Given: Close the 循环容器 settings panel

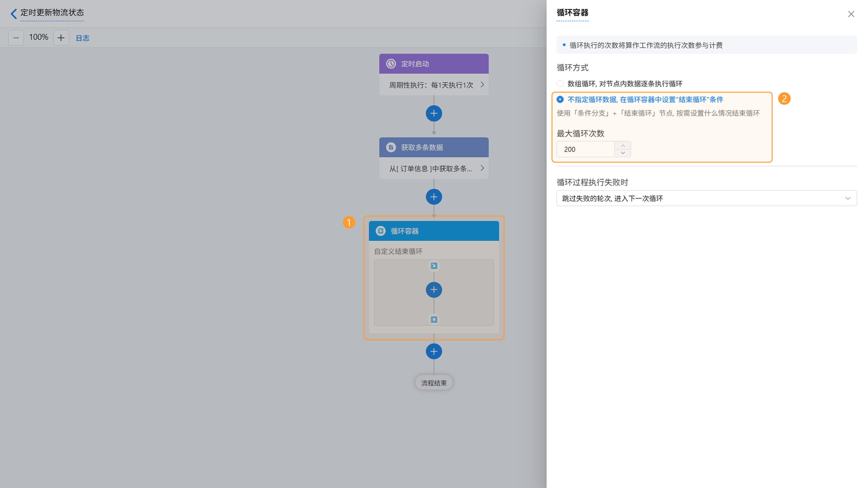Looking at the screenshot, I should (x=851, y=14).
